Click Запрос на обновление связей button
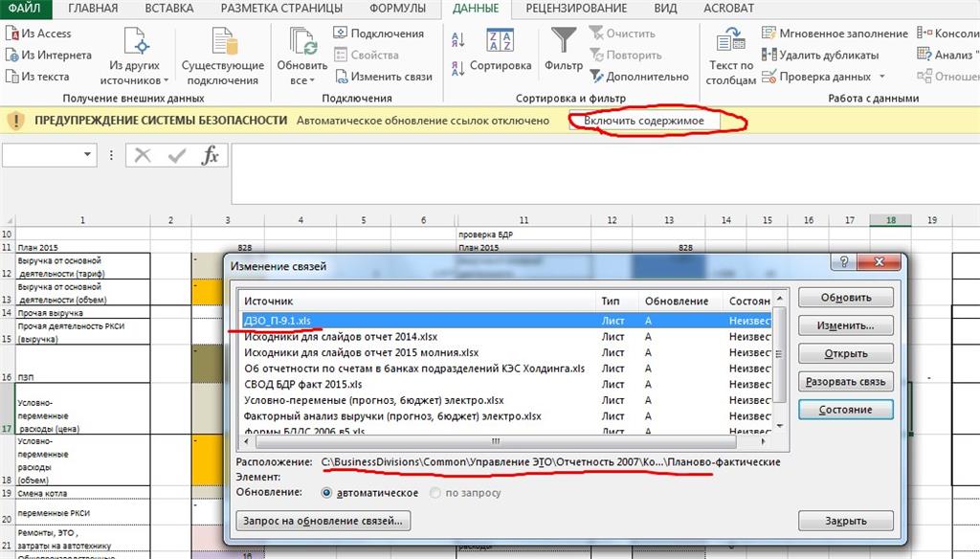The image size is (980, 559). (323, 521)
